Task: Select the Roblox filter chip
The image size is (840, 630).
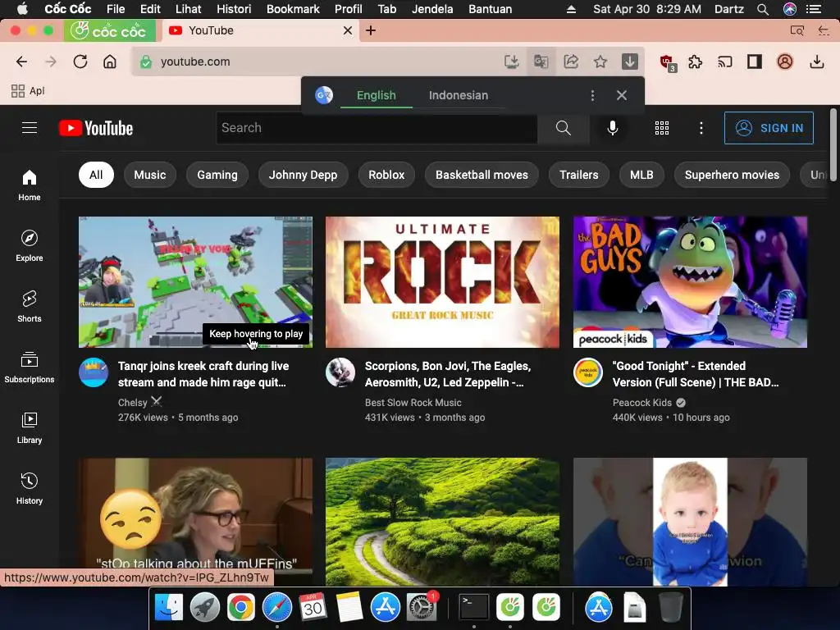Action: [386, 175]
